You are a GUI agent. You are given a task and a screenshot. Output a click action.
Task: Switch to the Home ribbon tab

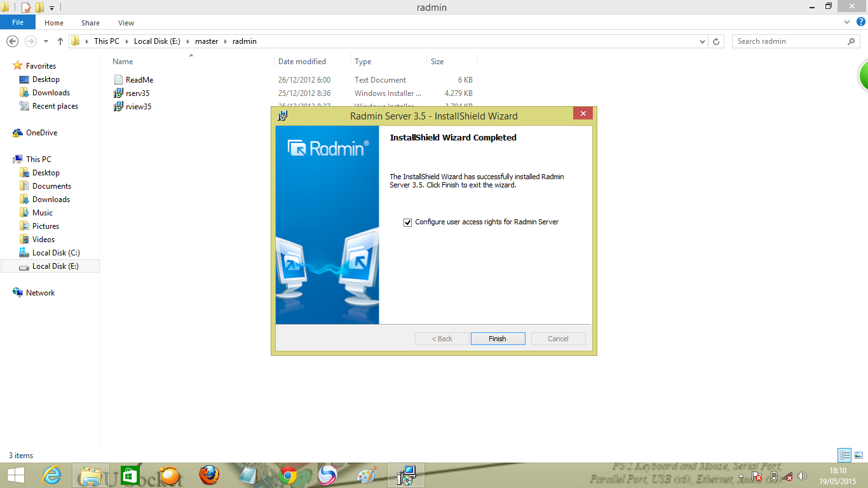point(54,23)
